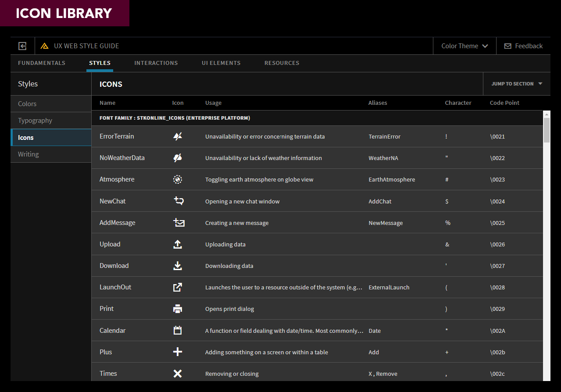Click the Plus icon
Screen dimensions: 561x392
[178, 352]
